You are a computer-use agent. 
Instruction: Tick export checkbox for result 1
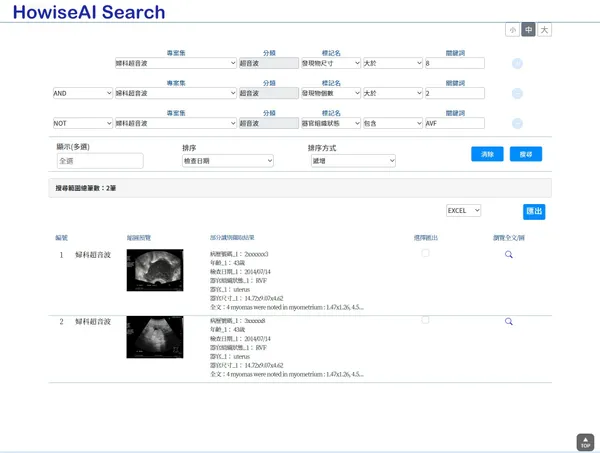tap(425, 253)
